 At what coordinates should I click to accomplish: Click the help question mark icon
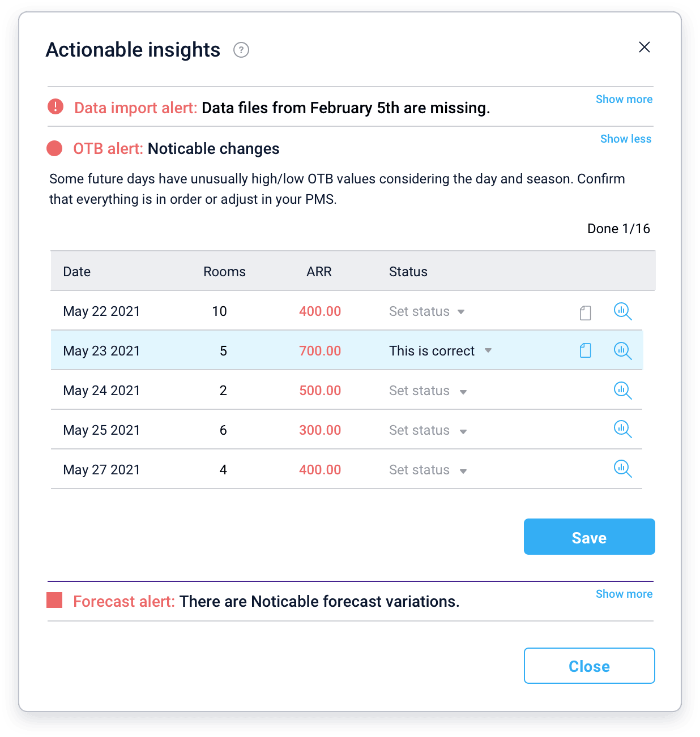pyautogui.click(x=241, y=50)
